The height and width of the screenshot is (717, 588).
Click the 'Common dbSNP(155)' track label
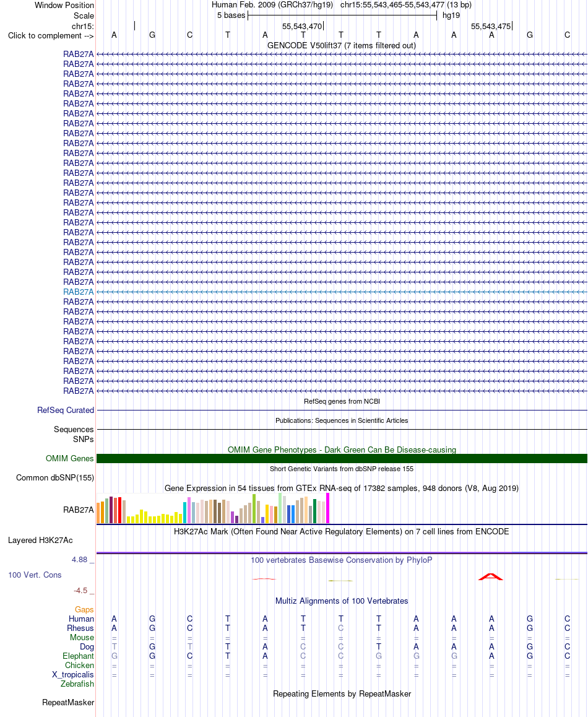[55, 477]
